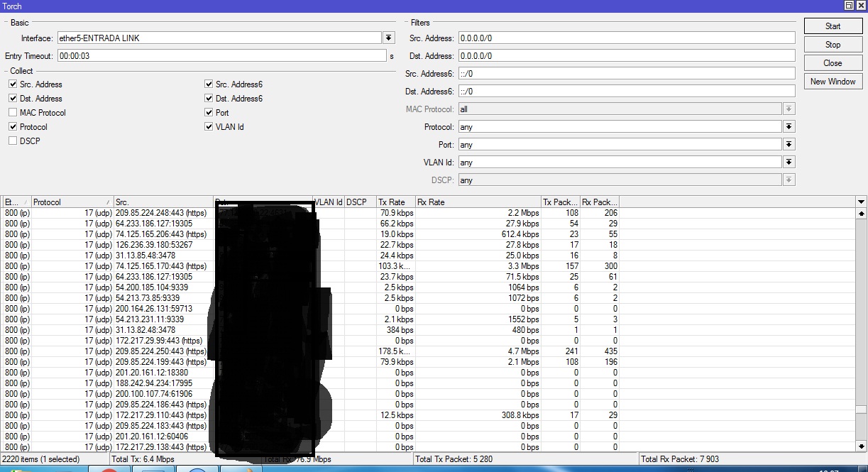Sort by the VLAN Id column header
The width and height of the screenshot is (868, 472).
click(329, 202)
